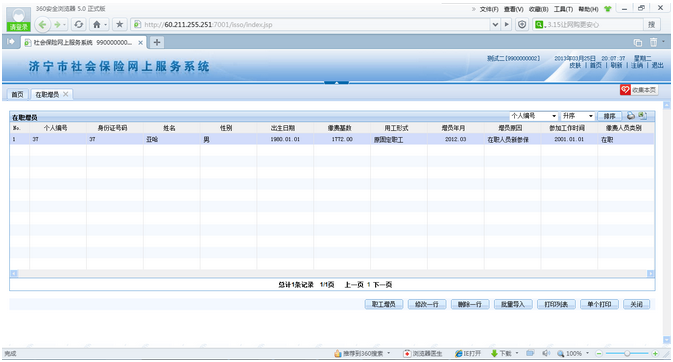This screenshot has width=673, height=362.
Task: Adjust the page zoom slider handle
Action: [x=627, y=353]
